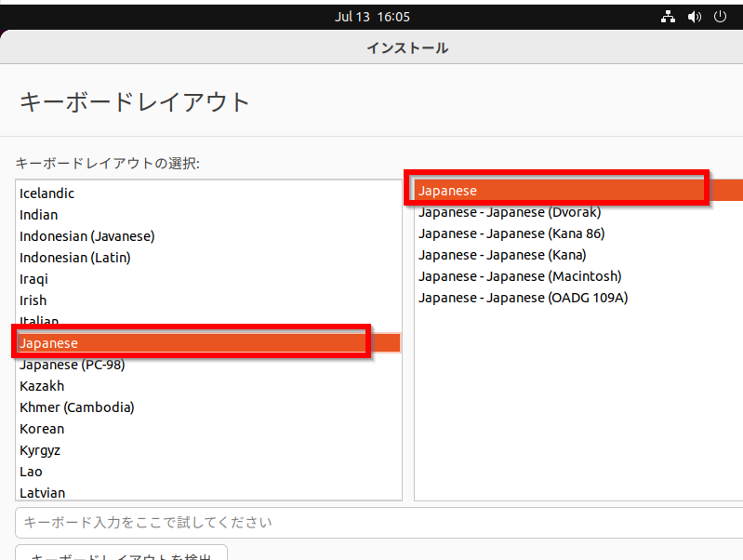Viewport: 743px width, 560px height.
Task: Select Japanese (Macintosh) variant
Action: click(520, 276)
